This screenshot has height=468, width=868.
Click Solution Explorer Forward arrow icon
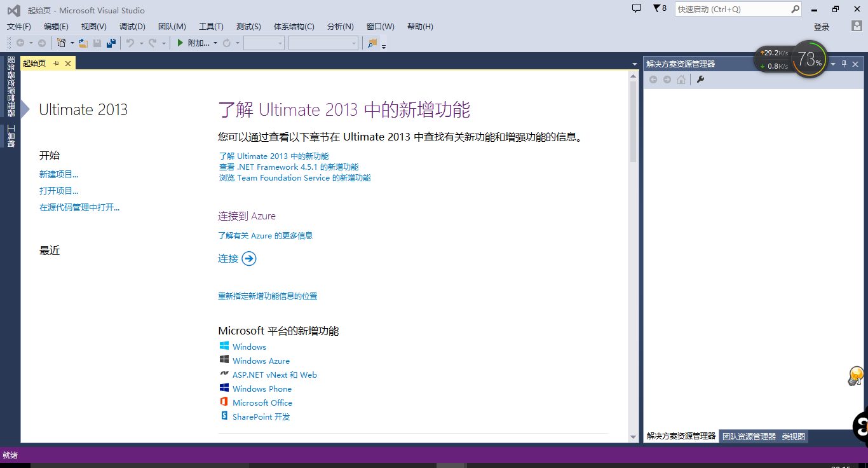point(667,79)
